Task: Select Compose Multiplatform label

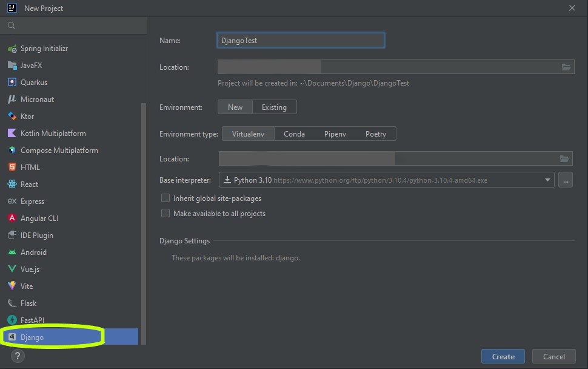Action: pos(59,150)
